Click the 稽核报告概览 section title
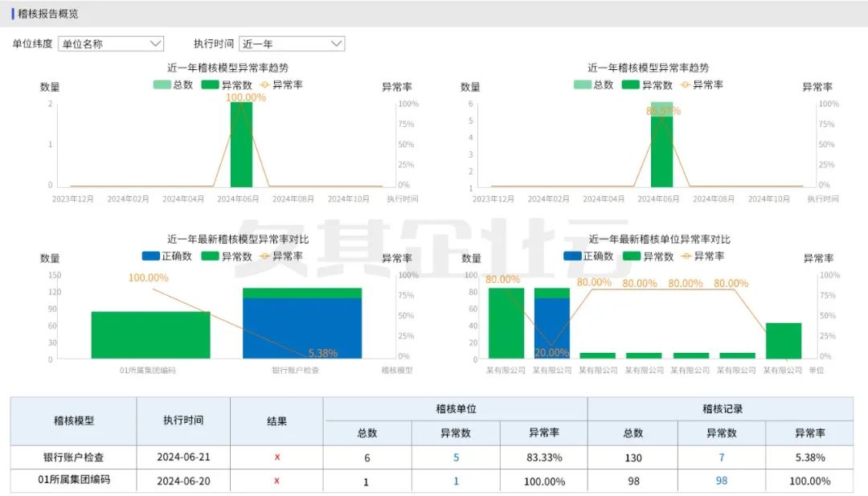Screen dimensions: 868x496 tap(47, 14)
